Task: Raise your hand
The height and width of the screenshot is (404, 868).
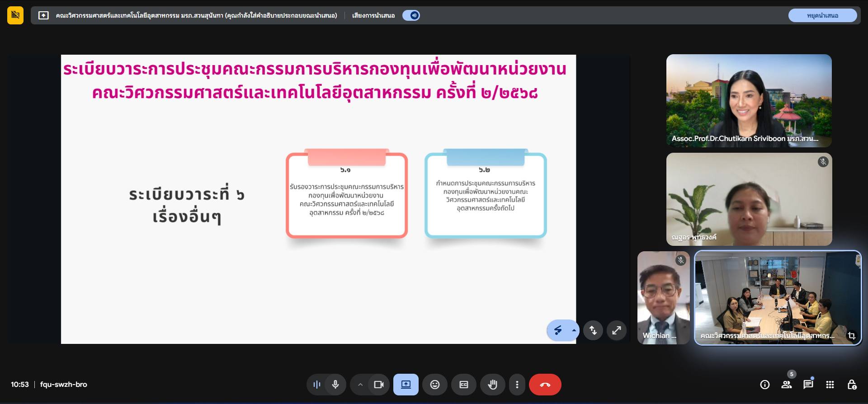Action: (492, 385)
